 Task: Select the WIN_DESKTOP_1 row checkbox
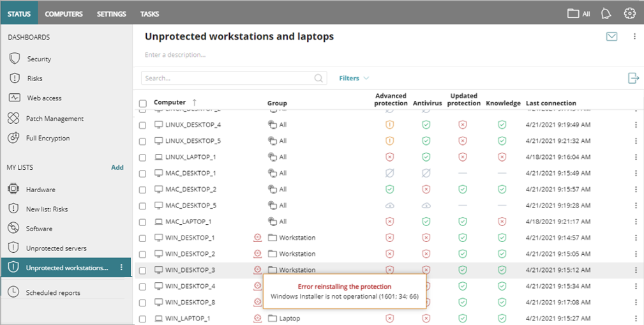point(142,238)
